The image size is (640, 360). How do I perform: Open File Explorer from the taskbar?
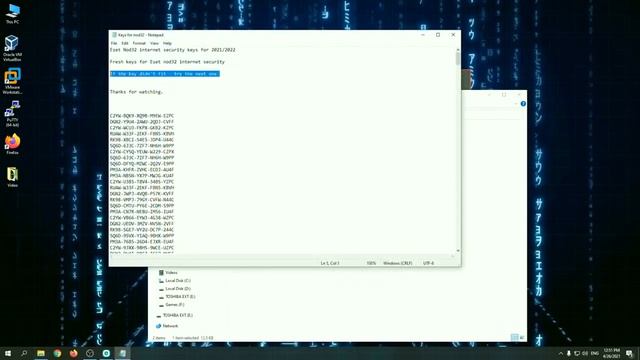41,353
